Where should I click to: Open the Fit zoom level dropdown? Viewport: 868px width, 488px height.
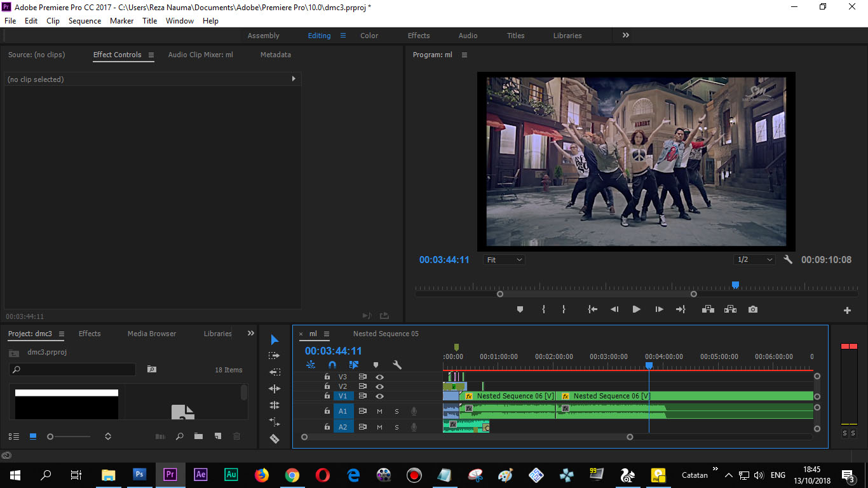click(x=505, y=260)
